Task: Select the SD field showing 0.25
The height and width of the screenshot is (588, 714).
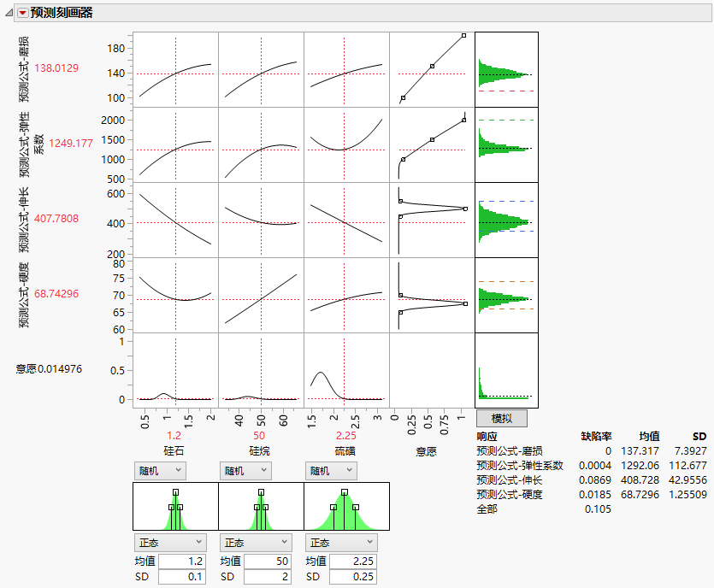Action: (352, 577)
